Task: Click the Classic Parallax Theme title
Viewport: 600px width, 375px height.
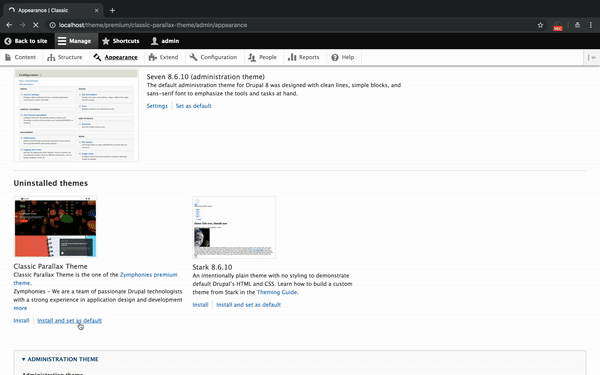Action: [x=50, y=266]
